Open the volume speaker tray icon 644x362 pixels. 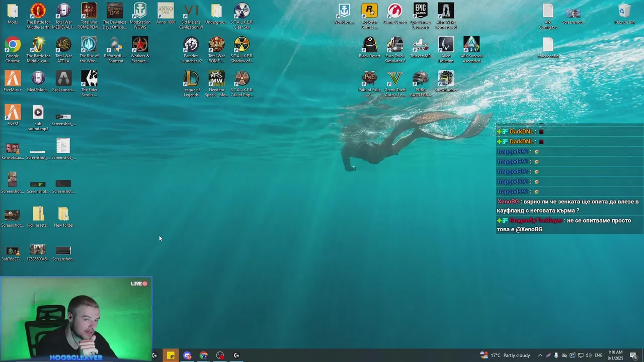tap(588, 355)
